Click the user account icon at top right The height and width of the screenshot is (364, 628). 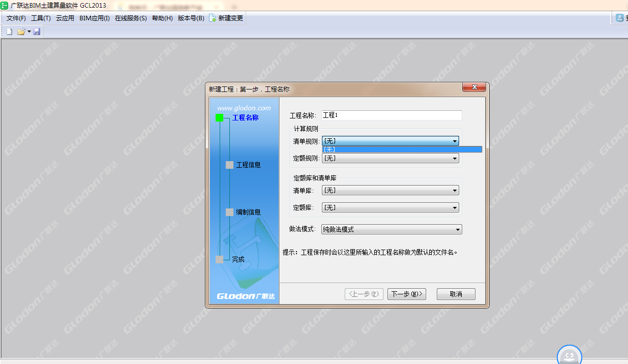click(x=620, y=18)
